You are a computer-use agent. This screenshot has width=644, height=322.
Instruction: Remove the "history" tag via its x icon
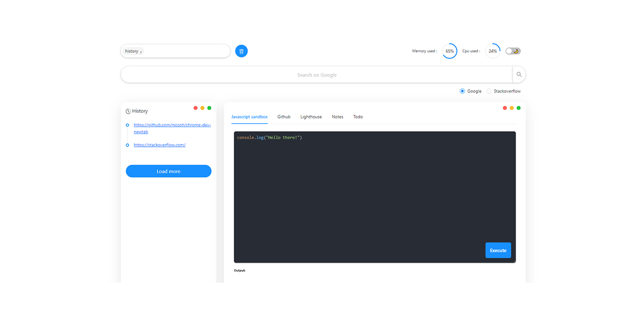coord(141,51)
